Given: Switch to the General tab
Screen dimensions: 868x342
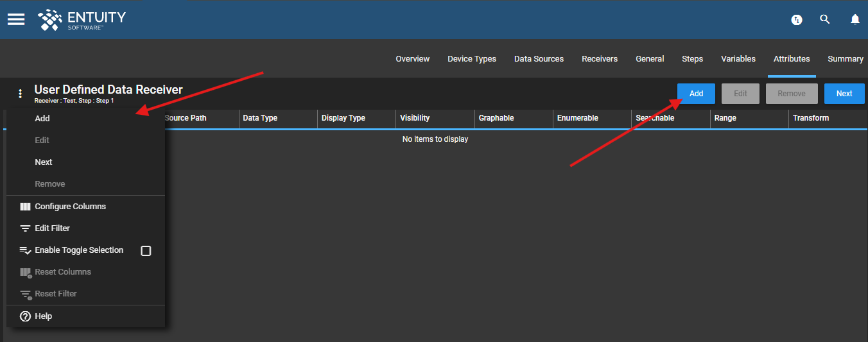Looking at the screenshot, I should 650,59.
